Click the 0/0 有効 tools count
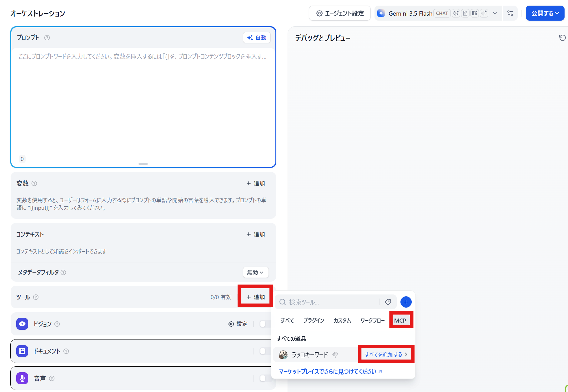The height and width of the screenshot is (392, 568). click(221, 297)
